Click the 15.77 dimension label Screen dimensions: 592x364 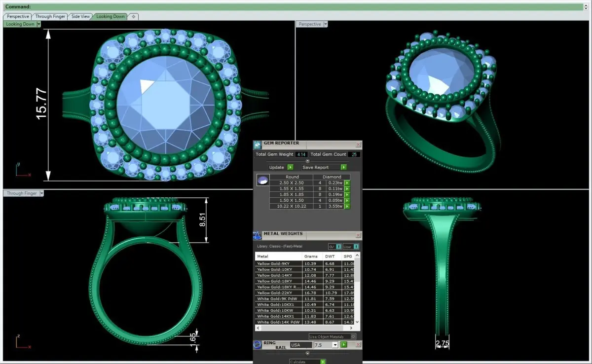tap(41, 104)
